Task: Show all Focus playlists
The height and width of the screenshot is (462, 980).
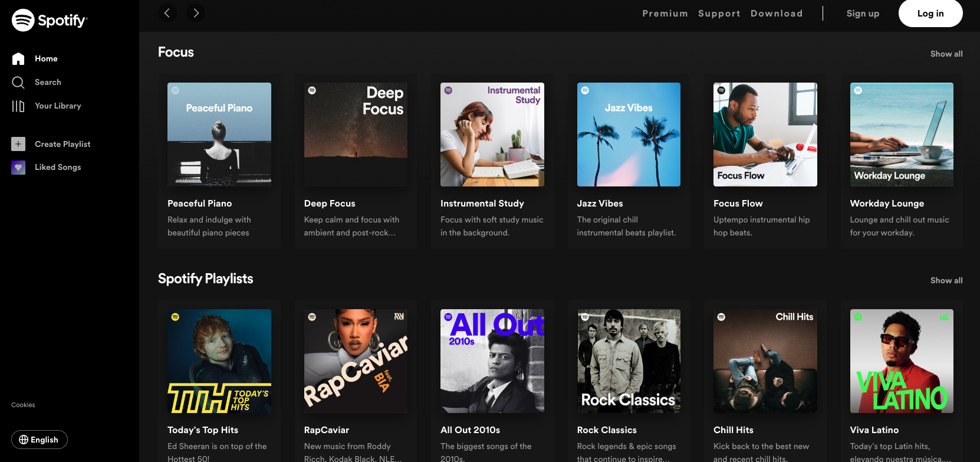Action: click(946, 54)
